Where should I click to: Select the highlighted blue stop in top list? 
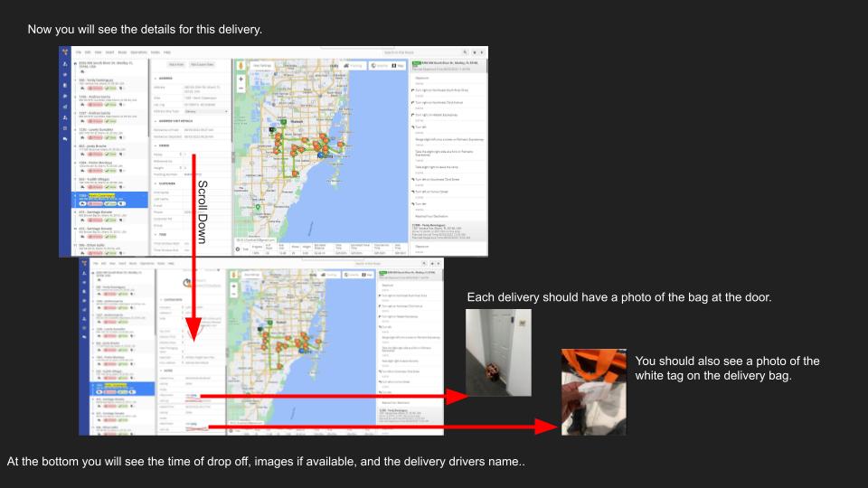click(x=110, y=200)
